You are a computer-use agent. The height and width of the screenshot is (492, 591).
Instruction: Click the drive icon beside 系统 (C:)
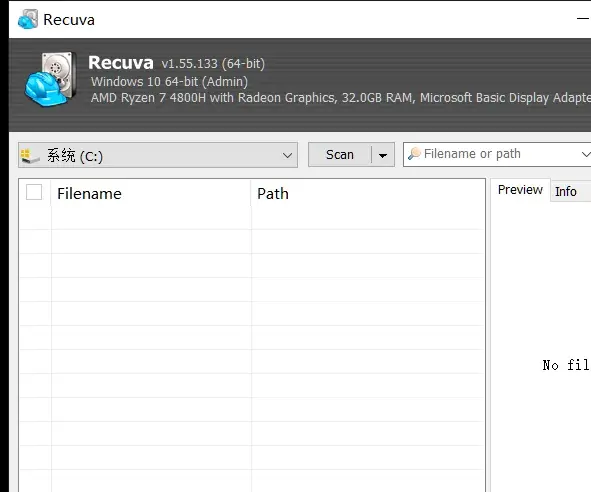[30, 156]
